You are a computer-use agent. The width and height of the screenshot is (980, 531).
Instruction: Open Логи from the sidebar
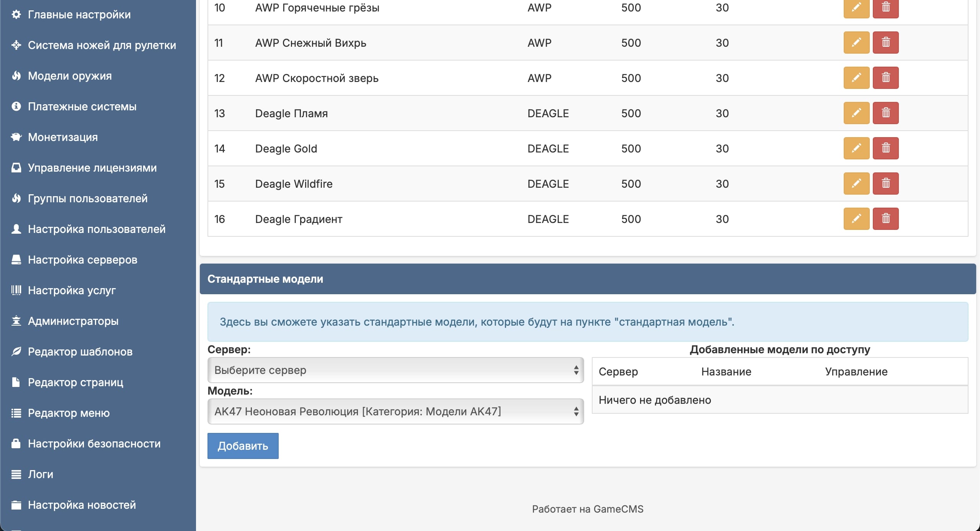41,474
